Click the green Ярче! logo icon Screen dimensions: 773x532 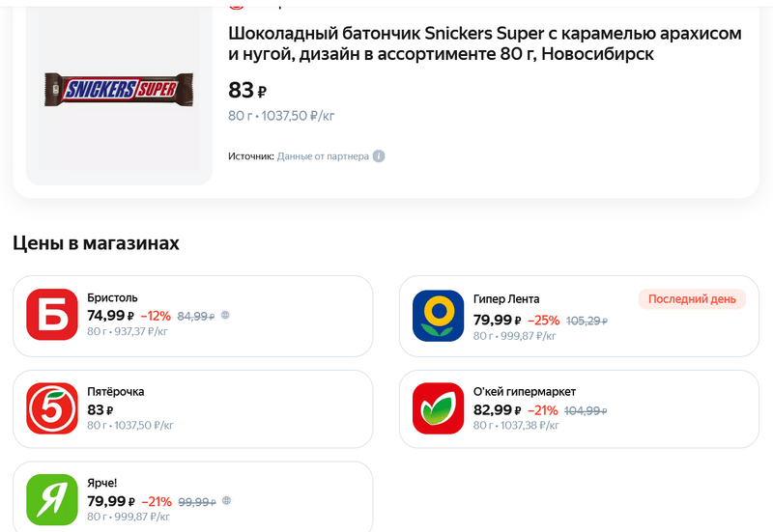pyautogui.click(x=51, y=499)
